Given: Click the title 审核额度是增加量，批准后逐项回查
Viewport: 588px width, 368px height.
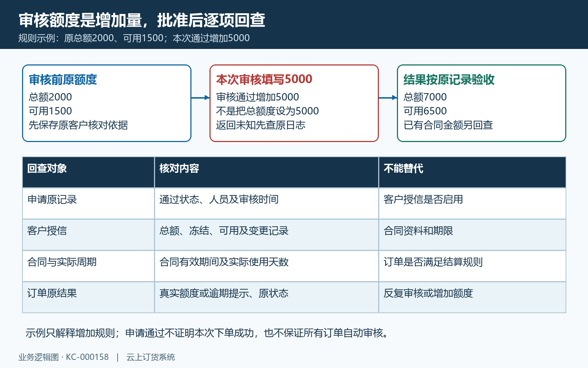Looking at the screenshot, I should pos(142,20).
